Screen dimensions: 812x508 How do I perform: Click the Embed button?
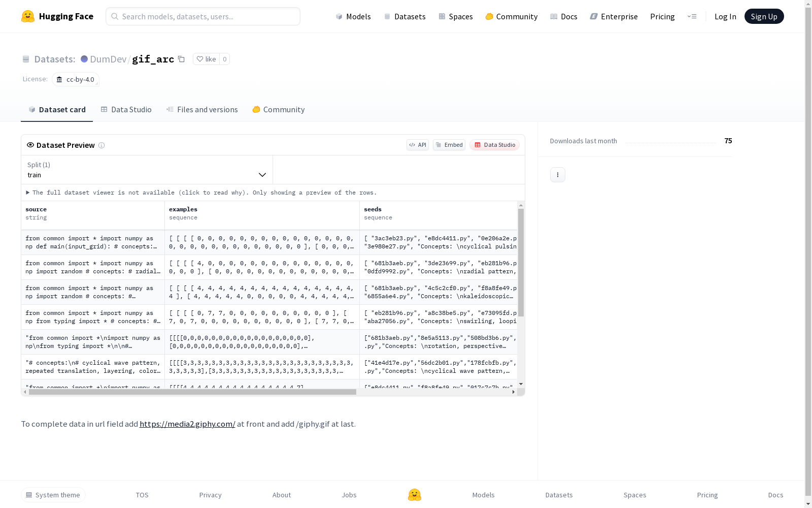click(x=449, y=145)
